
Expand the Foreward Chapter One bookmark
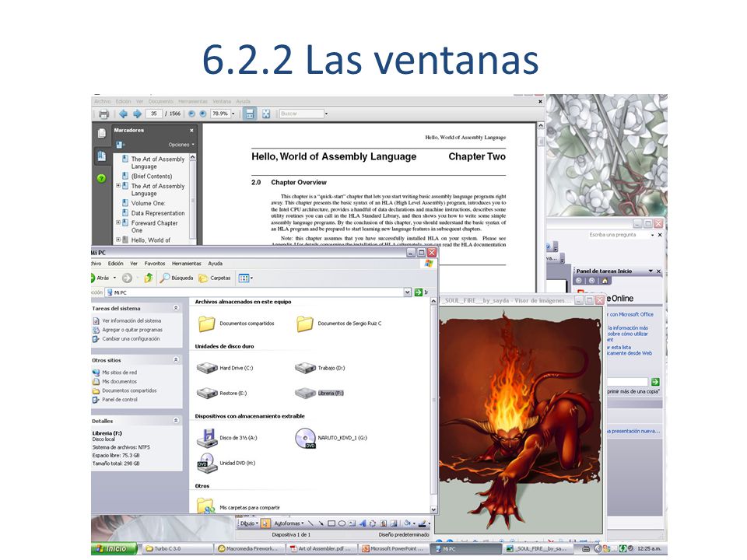coord(118,222)
